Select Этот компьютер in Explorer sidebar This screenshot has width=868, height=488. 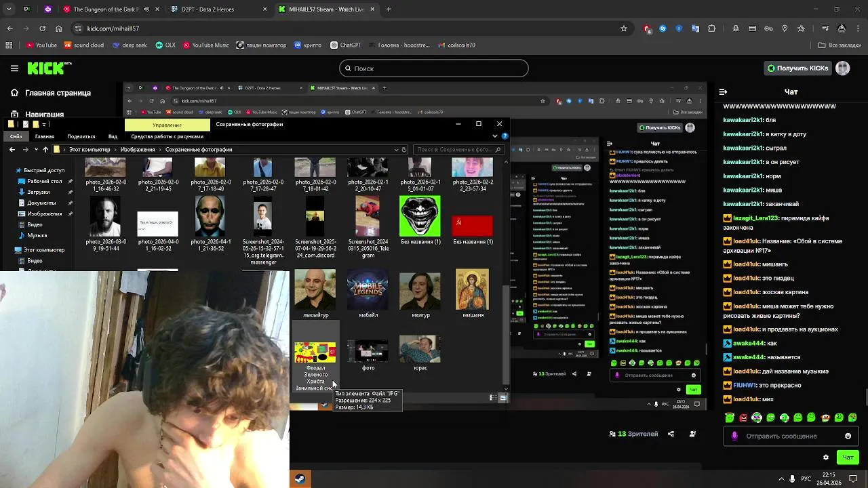(44, 249)
